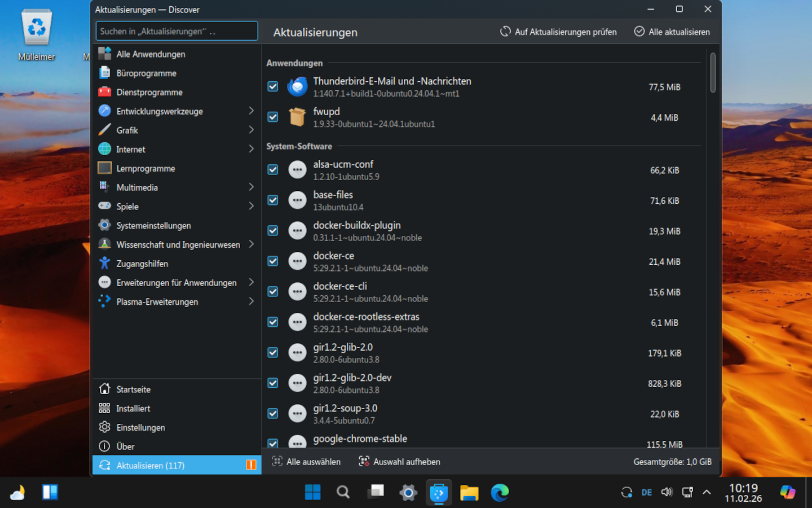Image resolution: width=812 pixels, height=508 pixels.
Task: Uncheck the Thunderbird update checkbox
Action: click(x=273, y=87)
